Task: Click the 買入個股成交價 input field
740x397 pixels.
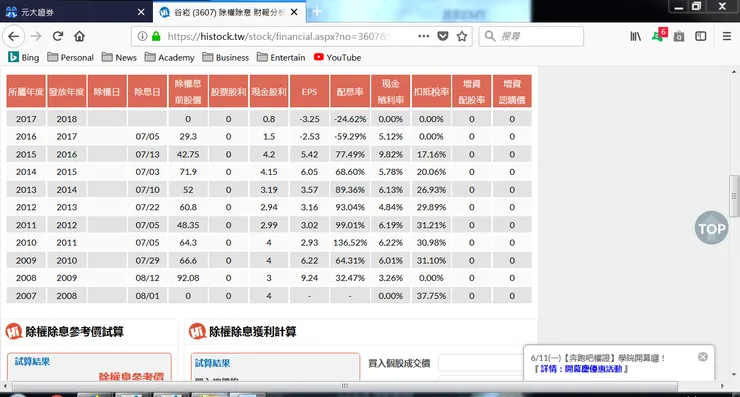Action: point(481,363)
